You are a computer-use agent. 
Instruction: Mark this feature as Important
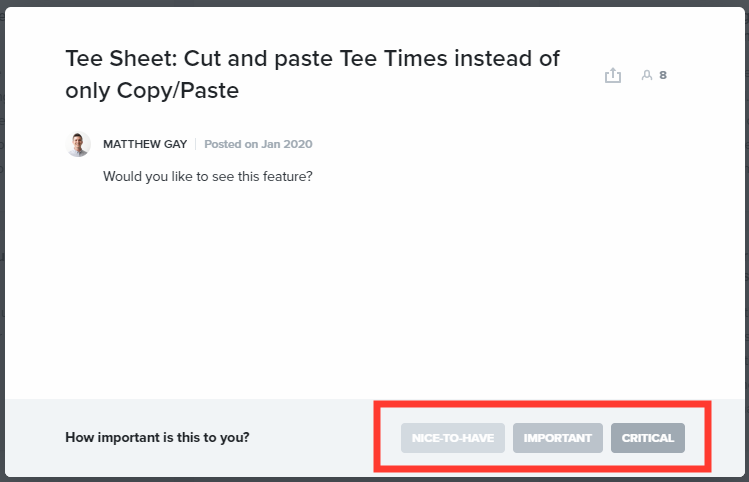tap(558, 438)
